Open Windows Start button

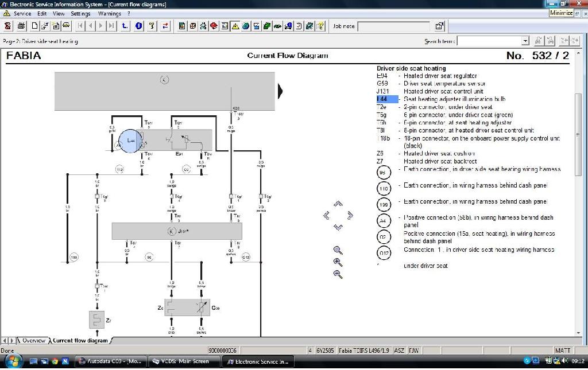(x=13, y=361)
